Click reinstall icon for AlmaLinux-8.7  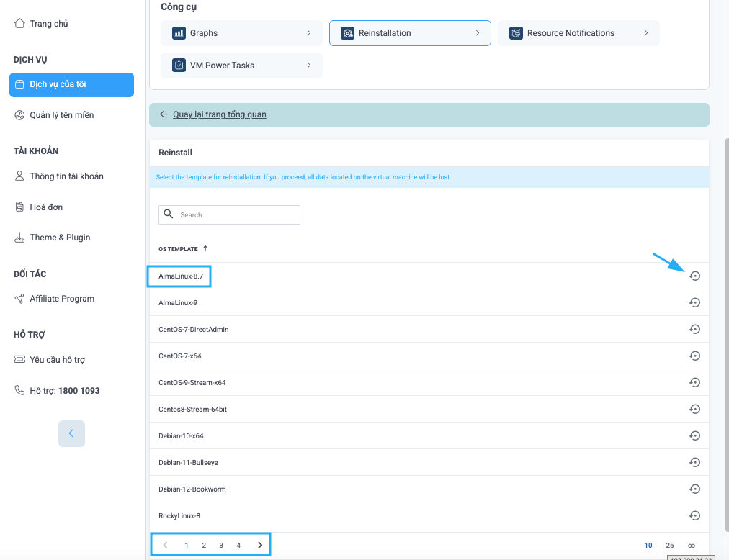click(694, 276)
